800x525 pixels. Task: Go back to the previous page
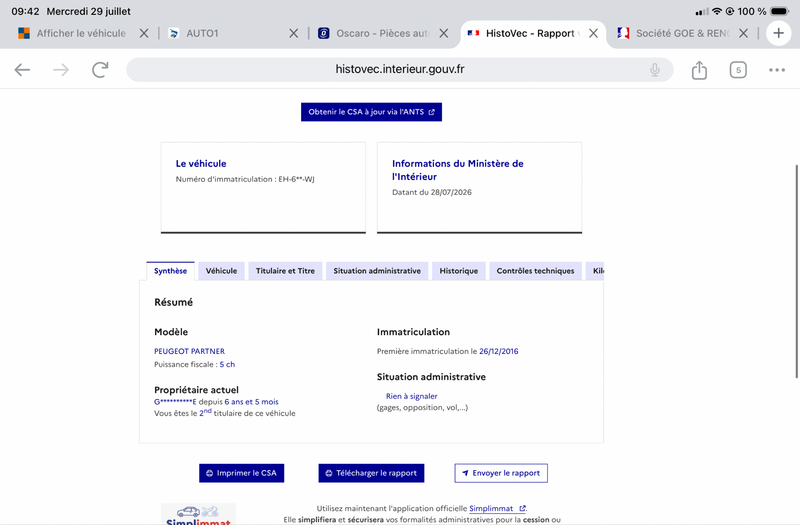(x=22, y=69)
